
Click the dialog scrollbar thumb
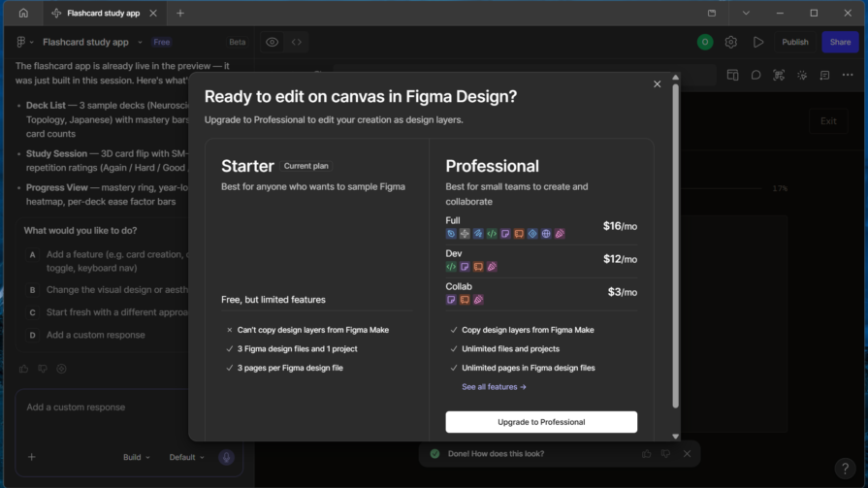pyautogui.click(x=675, y=245)
